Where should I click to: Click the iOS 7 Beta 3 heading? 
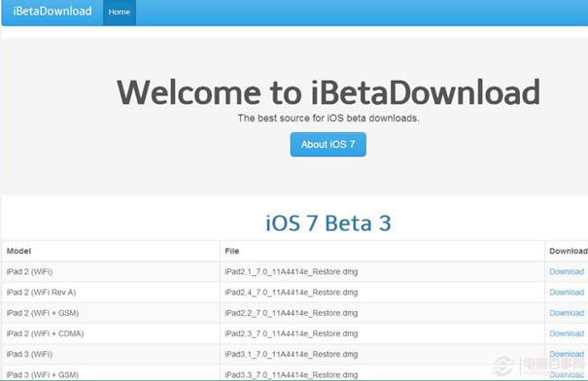click(329, 224)
